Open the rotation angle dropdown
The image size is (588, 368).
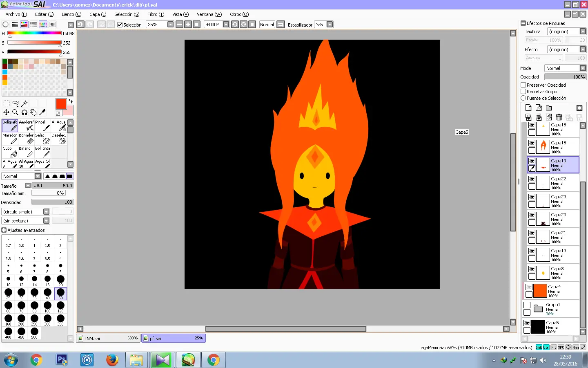tap(226, 25)
